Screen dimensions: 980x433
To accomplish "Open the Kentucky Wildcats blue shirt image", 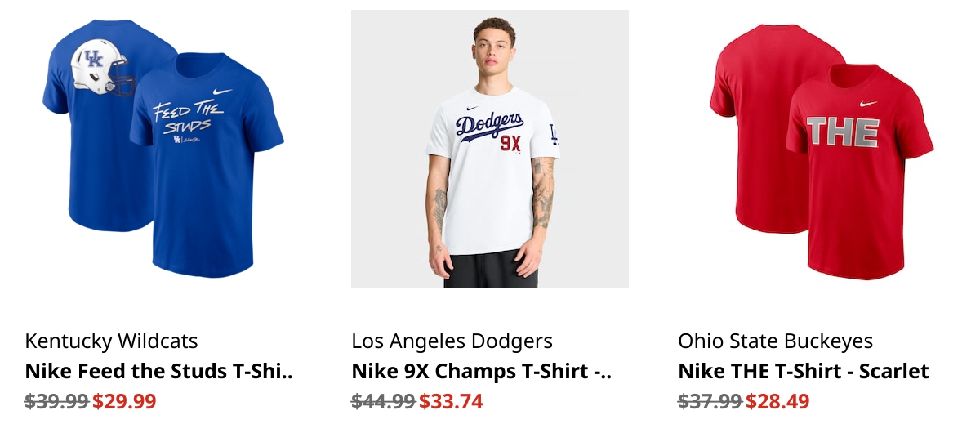I will click(163, 149).
